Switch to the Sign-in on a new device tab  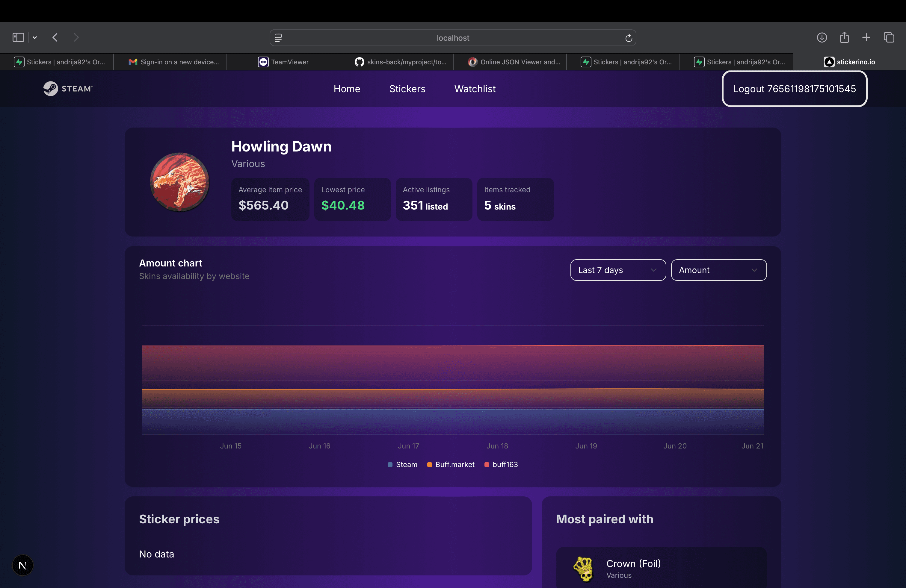pyautogui.click(x=170, y=62)
